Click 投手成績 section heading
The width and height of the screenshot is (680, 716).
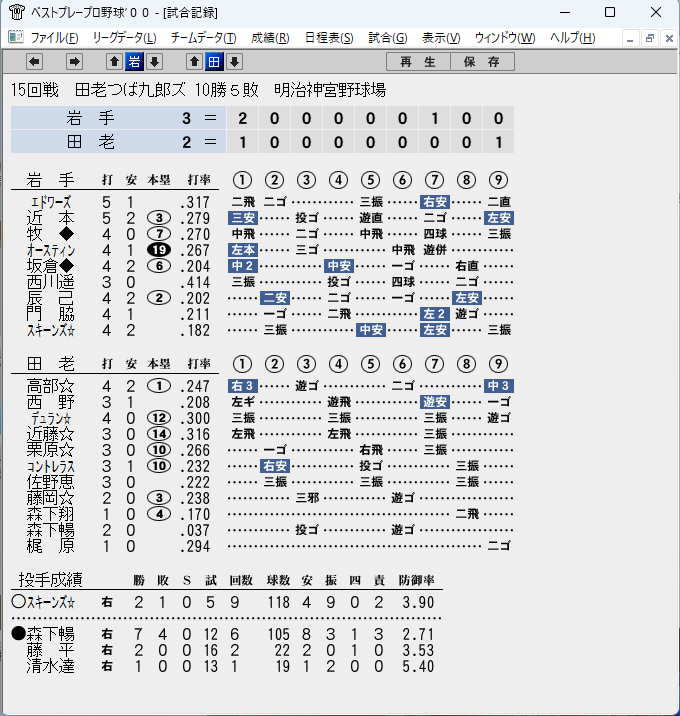[x=50, y=579]
